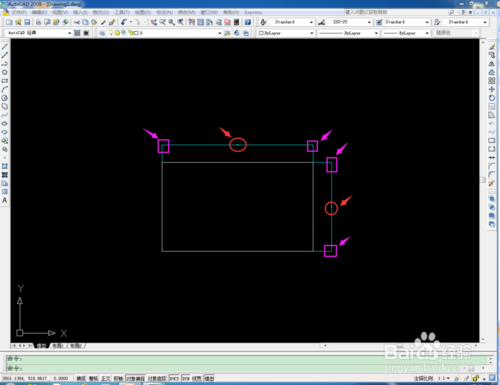This screenshot has height=385, width=500.
Task: Switch to the 布局2 layout tab
Action: tap(76, 346)
